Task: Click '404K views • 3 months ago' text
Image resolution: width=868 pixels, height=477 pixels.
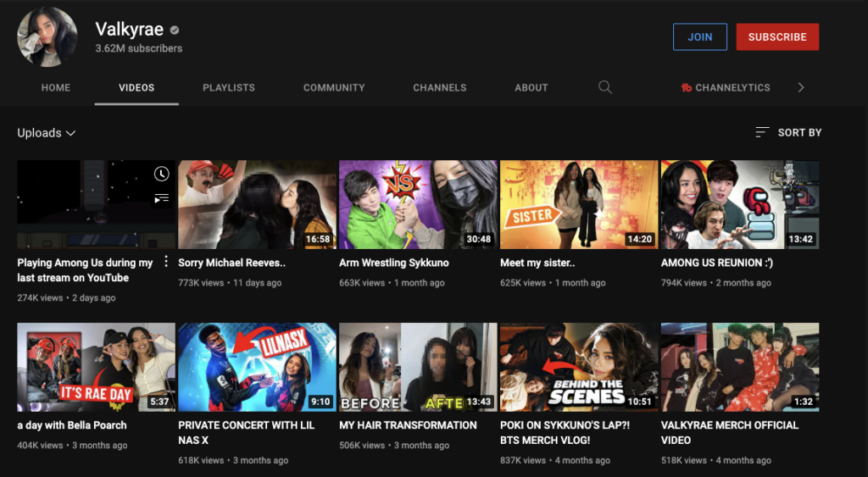Action: pyautogui.click(x=73, y=446)
